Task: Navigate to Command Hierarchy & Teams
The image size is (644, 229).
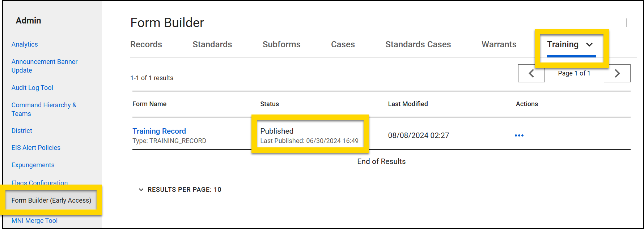Action: [44, 109]
